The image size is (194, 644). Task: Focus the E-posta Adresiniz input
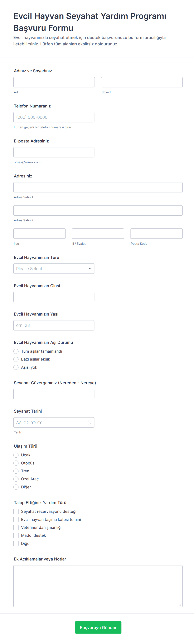[x=54, y=152]
